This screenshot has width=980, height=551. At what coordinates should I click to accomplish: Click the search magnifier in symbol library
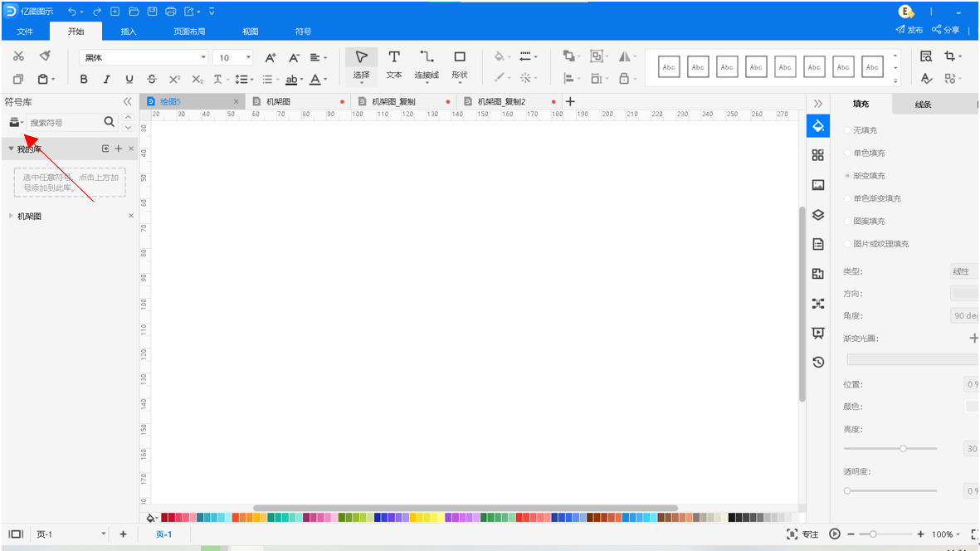point(109,122)
